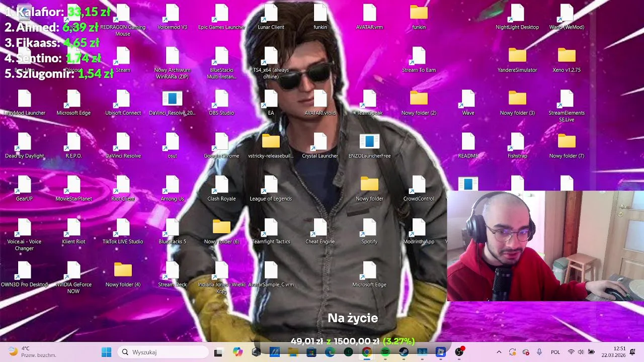Select the YandereSimulator folder
The height and width of the screenshot is (362, 644).
[517, 60]
